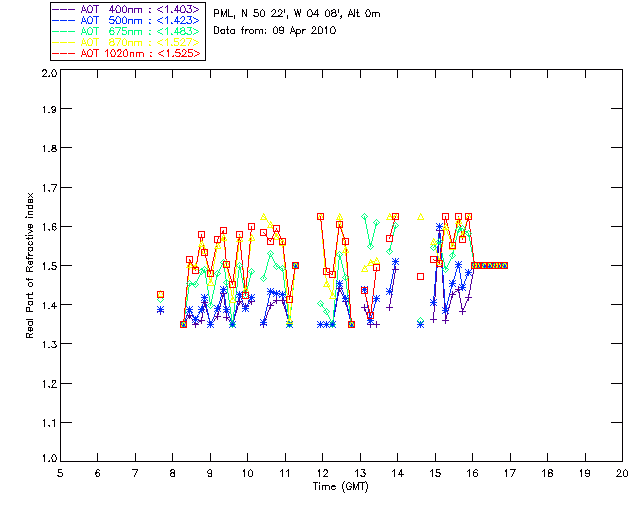This screenshot has height=512, width=640.
Task: Click the x-axis tick label 17
Action: pyautogui.click(x=510, y=473)
